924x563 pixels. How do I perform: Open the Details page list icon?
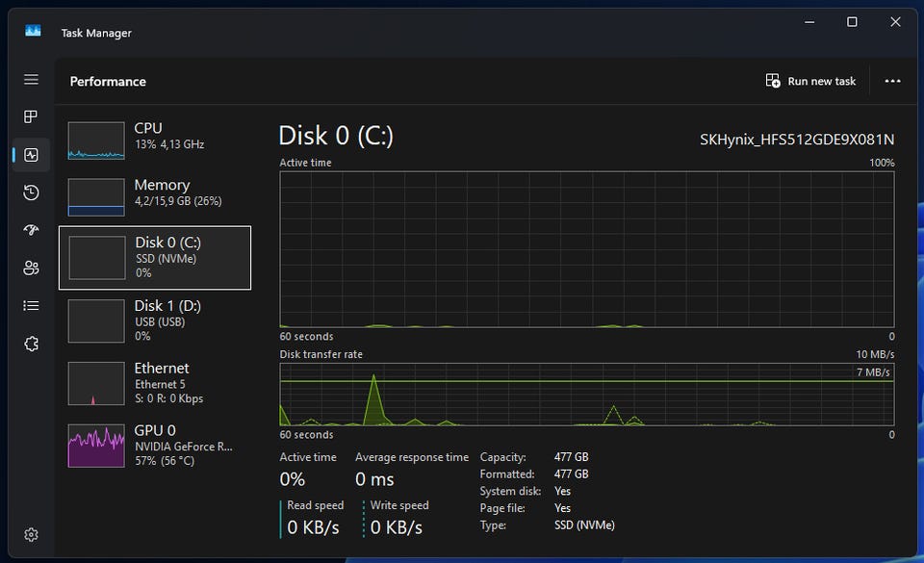click(x=31, y=306)
